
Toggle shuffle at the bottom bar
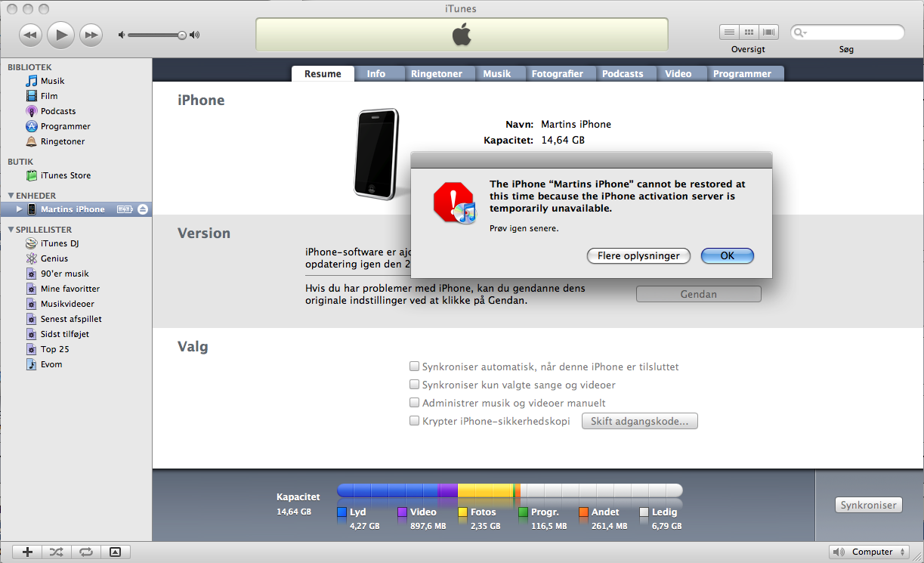click(57, 552)
